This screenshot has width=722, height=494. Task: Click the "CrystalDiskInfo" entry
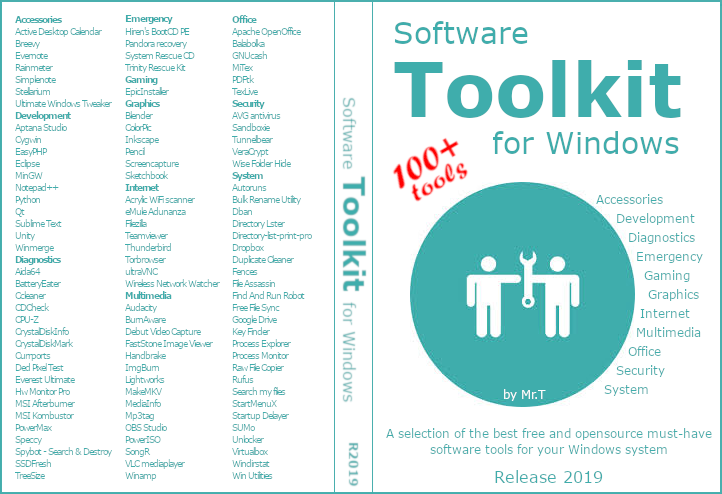click(42, 332)
